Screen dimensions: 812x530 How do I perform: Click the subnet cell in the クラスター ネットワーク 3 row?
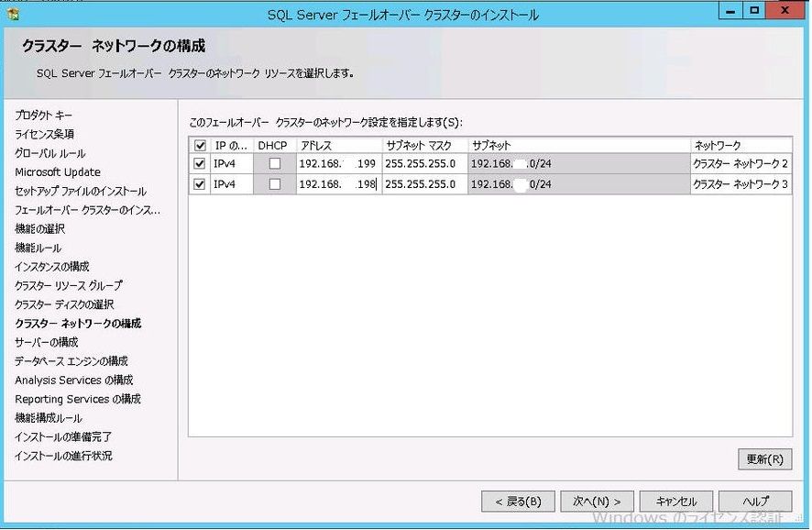[579, 184]
